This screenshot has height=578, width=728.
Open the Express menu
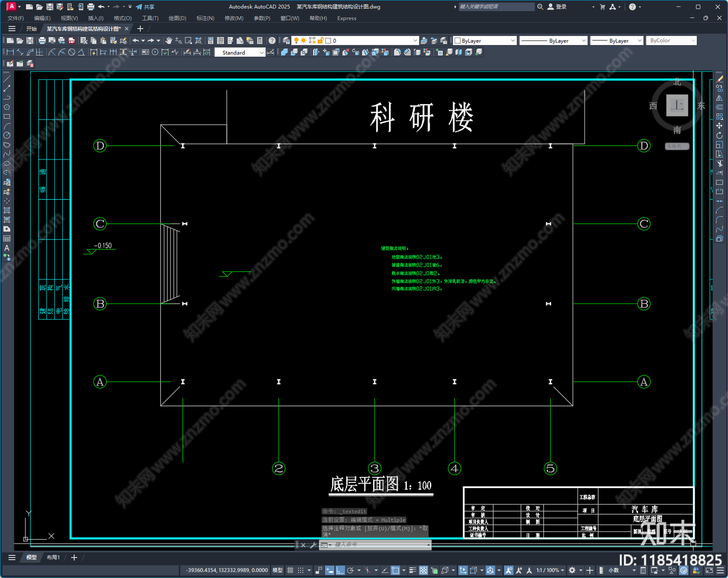point(347,18)
